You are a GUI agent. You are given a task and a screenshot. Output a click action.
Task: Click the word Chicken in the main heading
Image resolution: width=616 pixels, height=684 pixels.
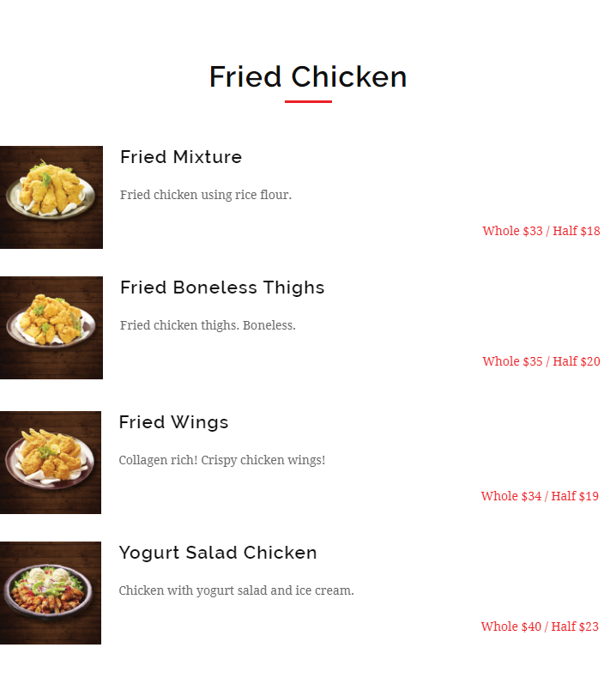pyautogui.click(x=349, y=76)
